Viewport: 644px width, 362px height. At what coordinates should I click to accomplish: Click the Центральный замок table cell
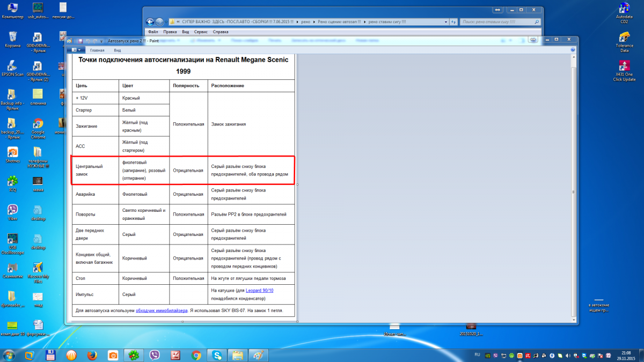pos(96,171)
